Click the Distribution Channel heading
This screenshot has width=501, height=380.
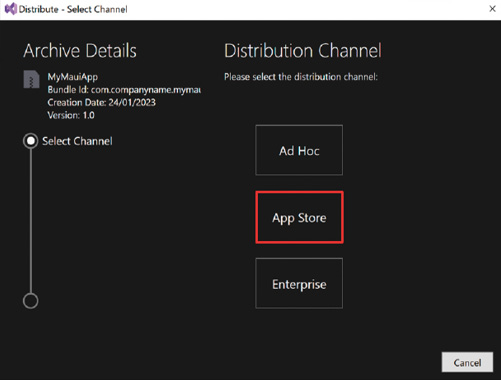coord(303,51)
